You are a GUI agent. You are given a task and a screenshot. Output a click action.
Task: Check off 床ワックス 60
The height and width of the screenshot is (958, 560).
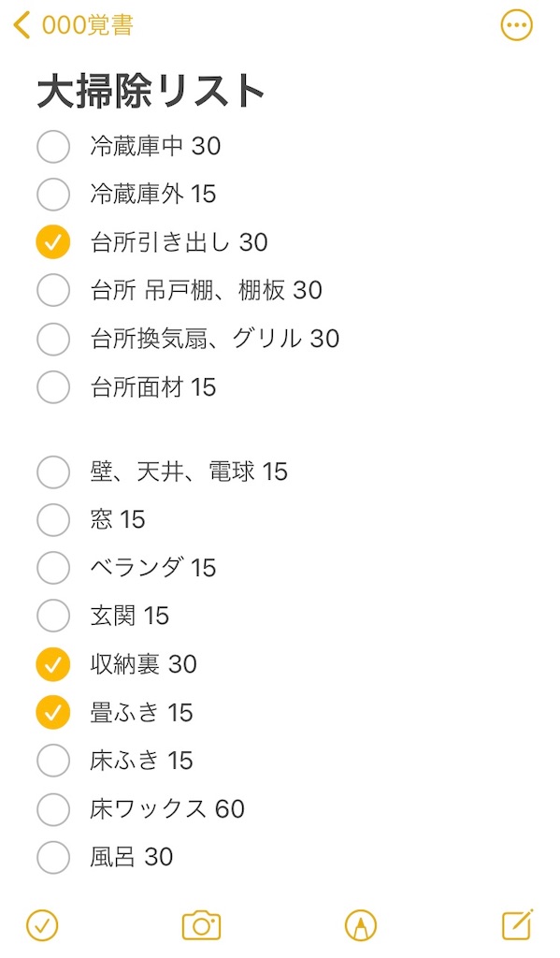click(x=53, y=808)
